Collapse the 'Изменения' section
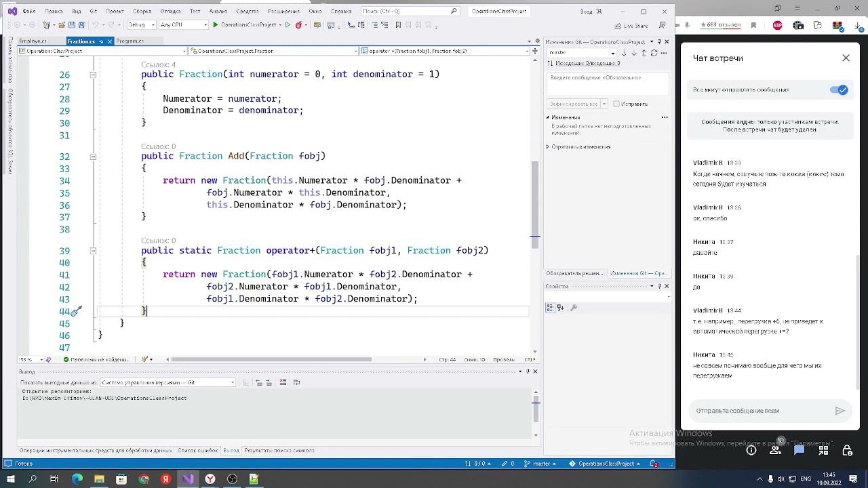This screenshot has height=488, width=868. coord(548,117)
